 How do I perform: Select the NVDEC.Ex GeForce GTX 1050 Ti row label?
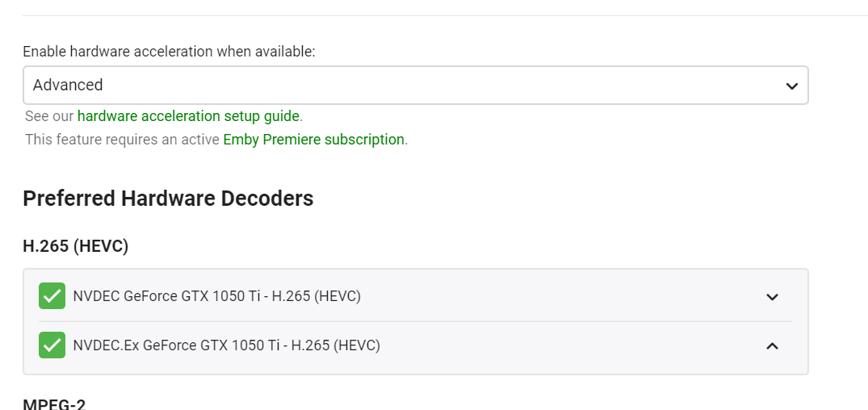pos(226,345)
